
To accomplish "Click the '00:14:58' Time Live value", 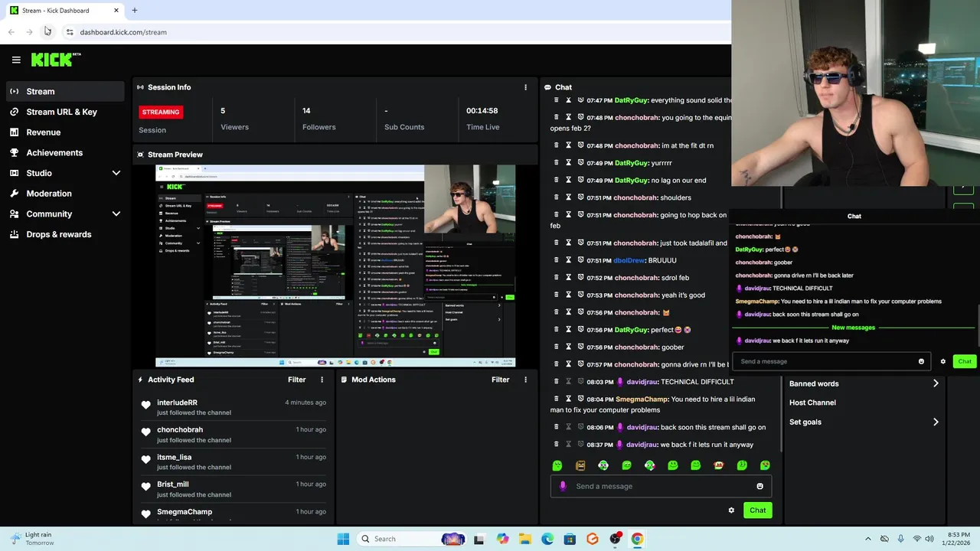I will (x=482, y=111).
